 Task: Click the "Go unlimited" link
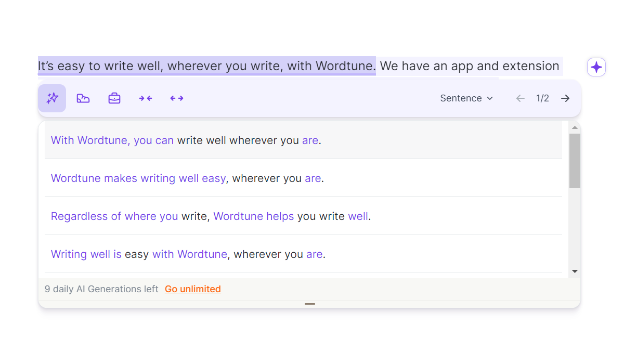(193, 289)
